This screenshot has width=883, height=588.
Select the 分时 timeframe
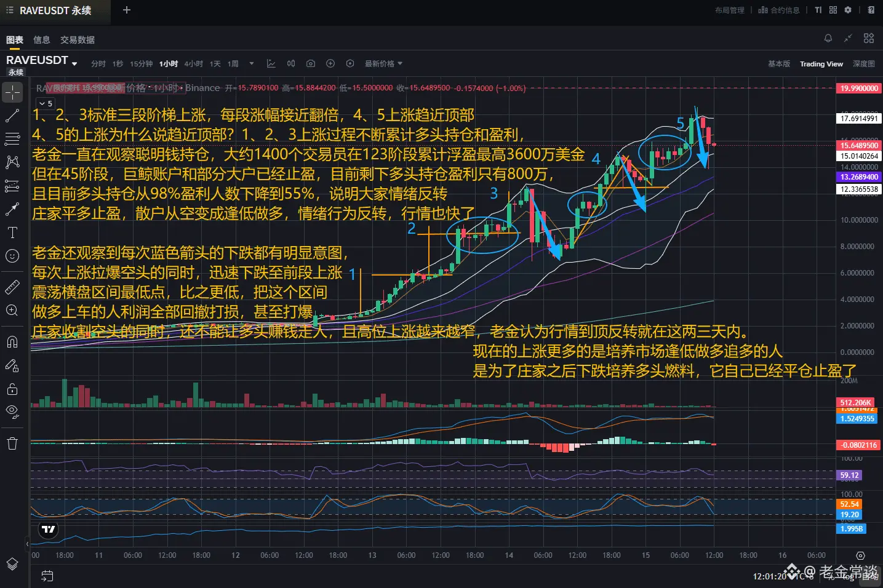pos(98,64)
